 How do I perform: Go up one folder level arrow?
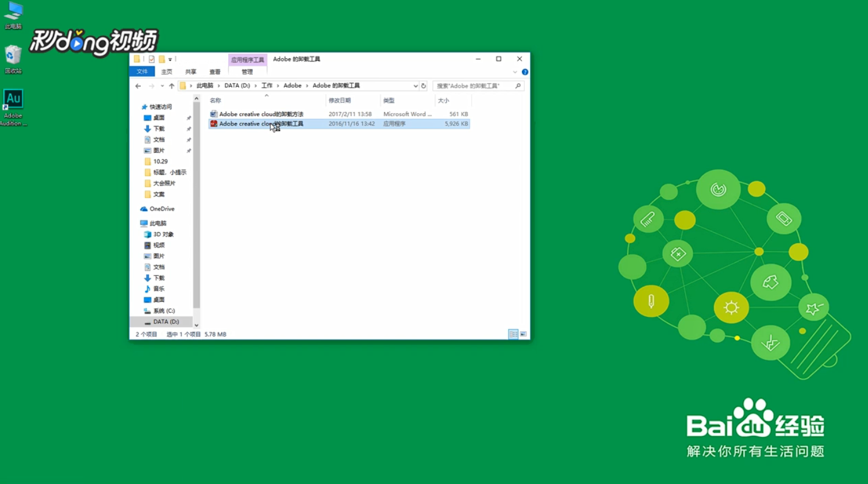pos(171,86)
